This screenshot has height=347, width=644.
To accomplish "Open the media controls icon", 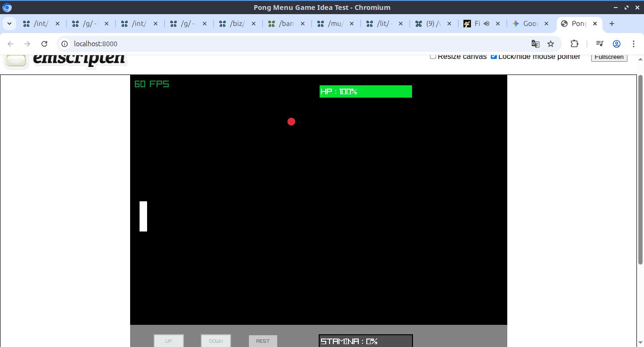I will coord(600,44).
